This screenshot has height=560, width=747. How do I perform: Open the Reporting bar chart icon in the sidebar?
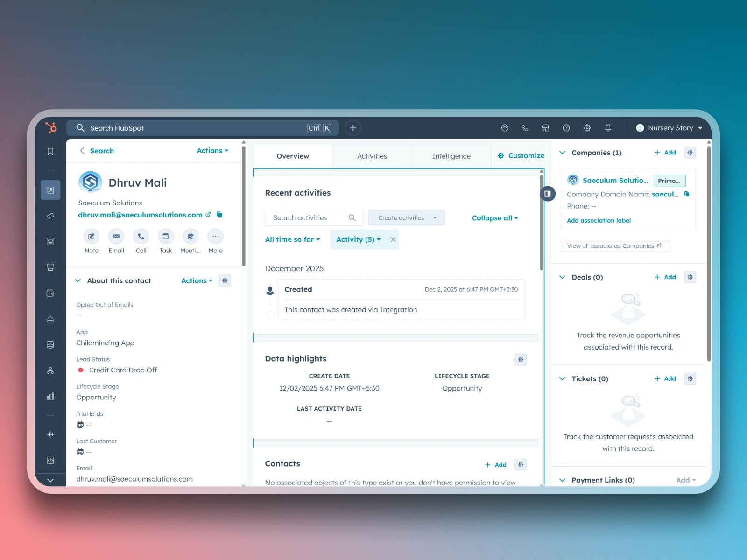pos(50,396)
